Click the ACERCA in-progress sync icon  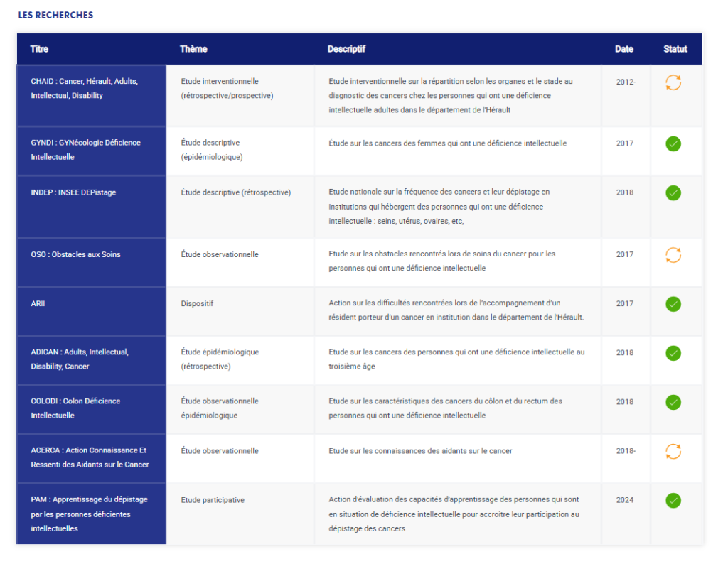(673, 451)
